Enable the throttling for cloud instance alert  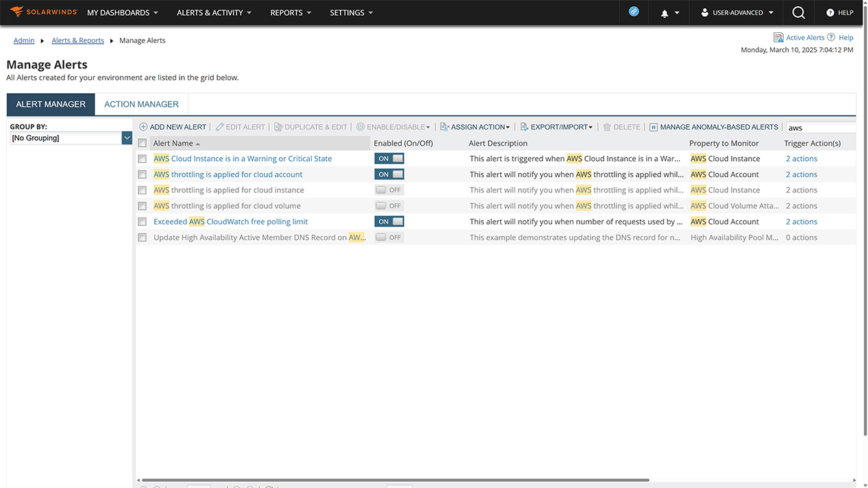(x=388, y=190)
